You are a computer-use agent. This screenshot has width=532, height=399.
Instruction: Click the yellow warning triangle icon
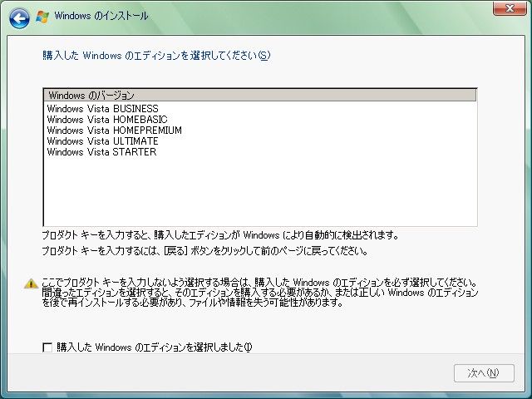(30, 283)
